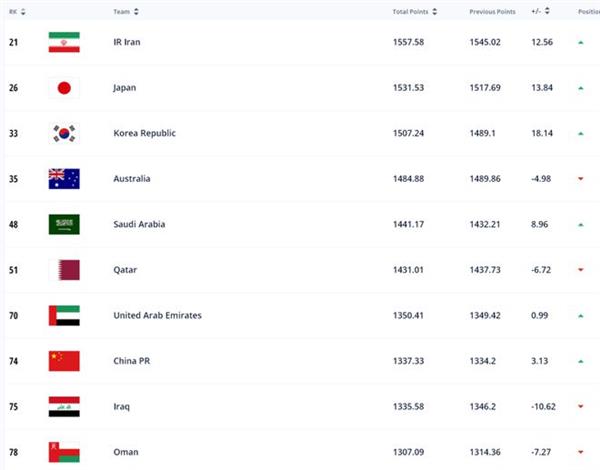Select the Saudi Arabia flag
Image resolution: width=600 pixels, height=470 pixels.
64,224
